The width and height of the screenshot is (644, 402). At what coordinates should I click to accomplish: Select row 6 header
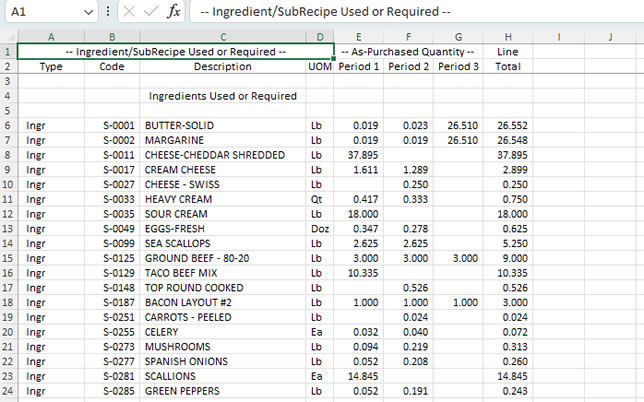click(8, 125)
